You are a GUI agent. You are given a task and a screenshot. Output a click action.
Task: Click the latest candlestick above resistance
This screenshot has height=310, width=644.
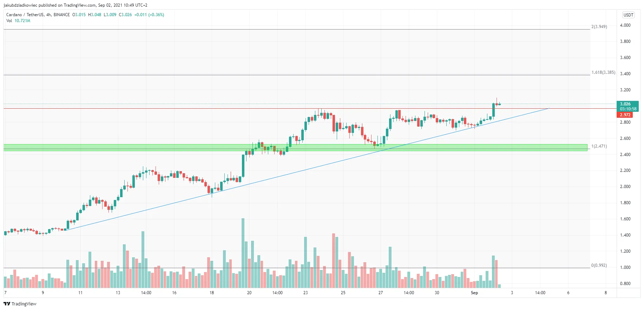tap(499, 104)
